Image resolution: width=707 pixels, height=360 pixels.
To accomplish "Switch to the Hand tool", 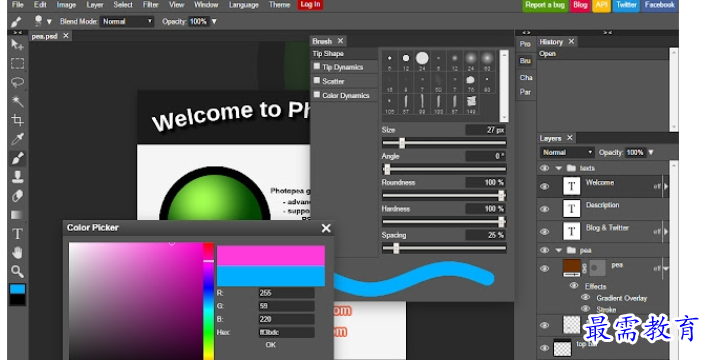I will coord(18,253).
